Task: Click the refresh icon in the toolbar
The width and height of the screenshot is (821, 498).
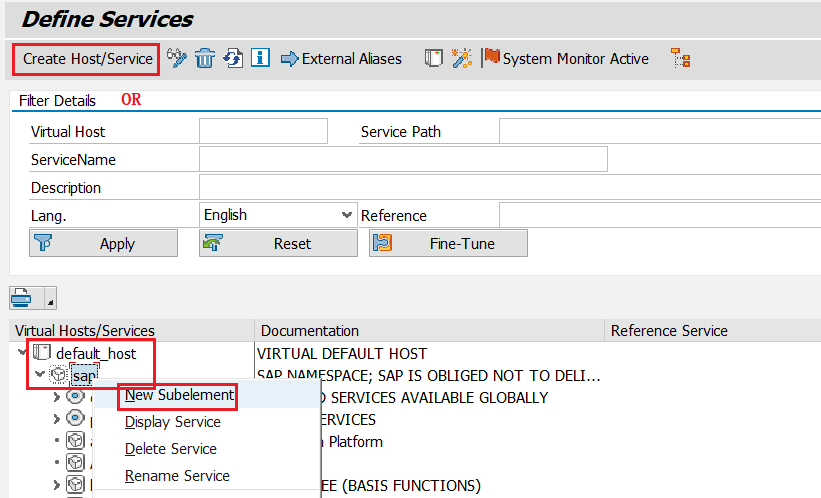Action: 233,59
